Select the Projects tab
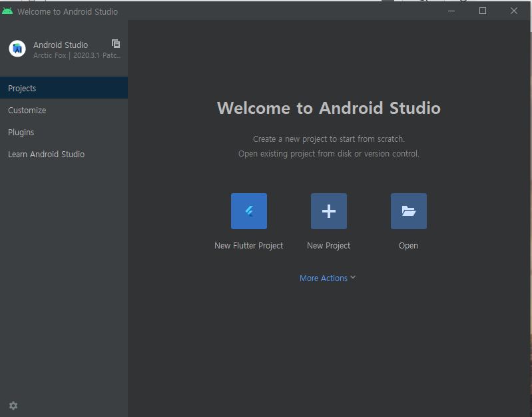 click(64, 88)
